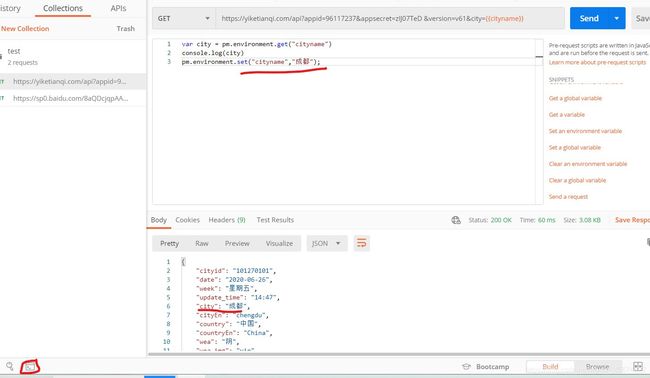
Task: Click the Time 60 ms indicator
Action: pyautogui.click(x=537, y=220)
